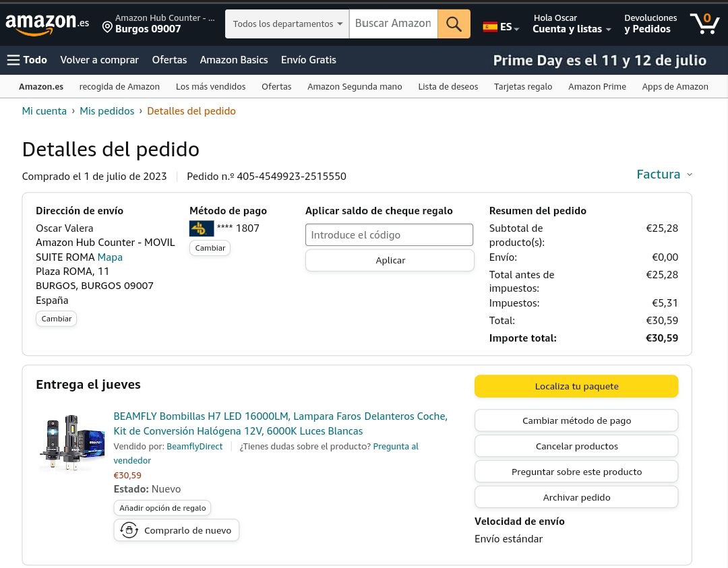Image resolution: width=728 pixels, height=568 pixels.
Task: Open the Todos los departamentos dropdown
Action: click(287, 24)
